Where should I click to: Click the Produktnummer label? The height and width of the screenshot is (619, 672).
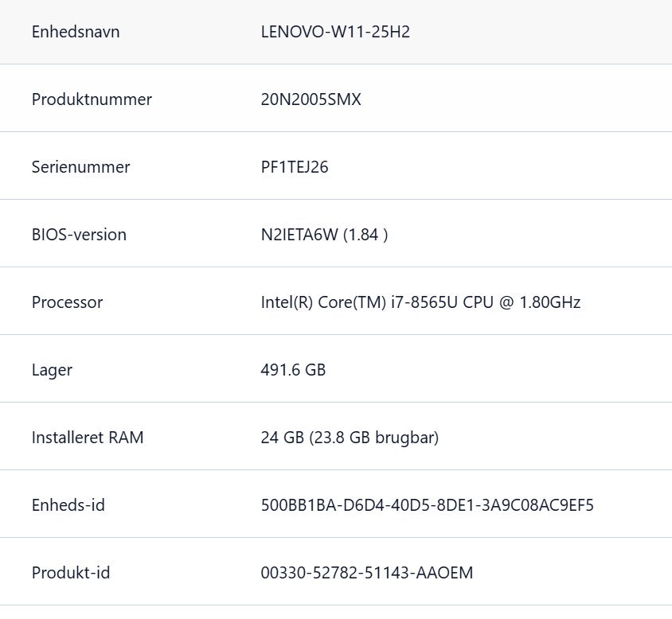92,99
